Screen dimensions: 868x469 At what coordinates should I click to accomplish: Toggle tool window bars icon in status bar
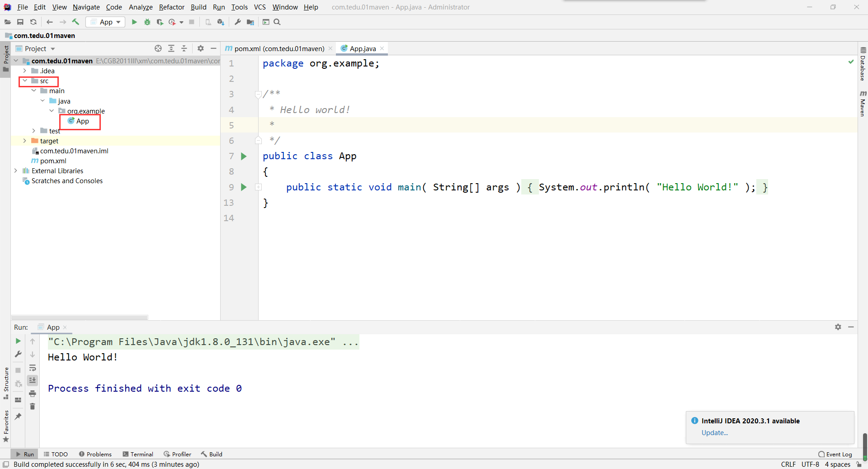[x=6, y=464]
